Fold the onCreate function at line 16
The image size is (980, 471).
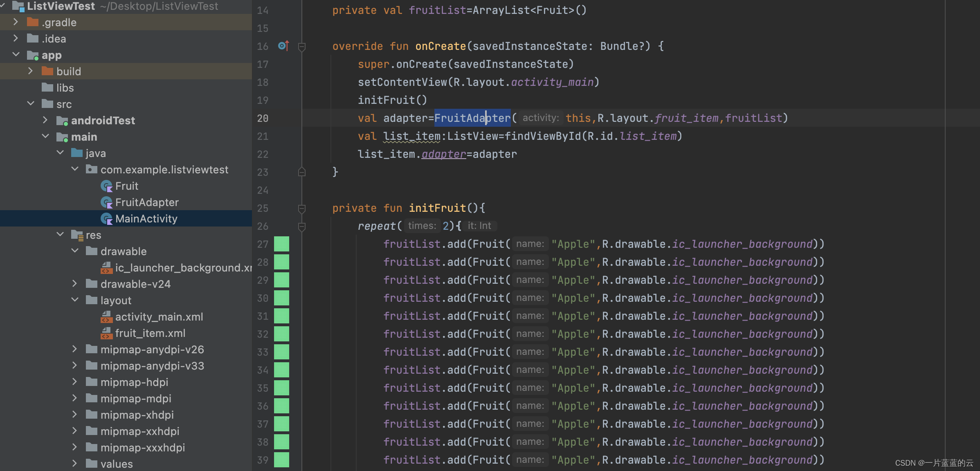click(x=302, y=47)
